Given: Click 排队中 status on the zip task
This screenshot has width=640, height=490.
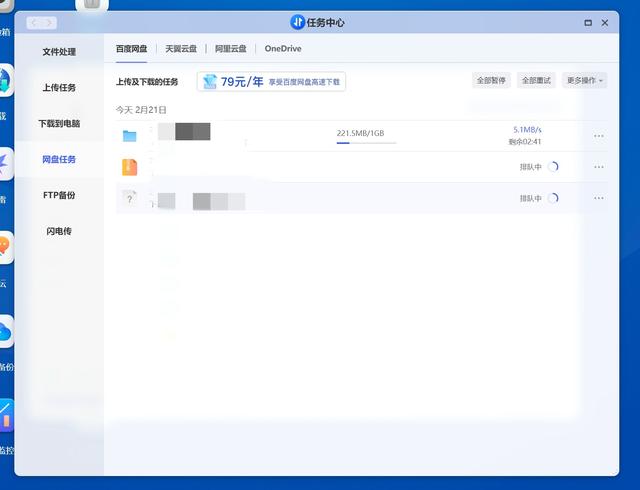Looking at the screenshot, I should [531, 167].
